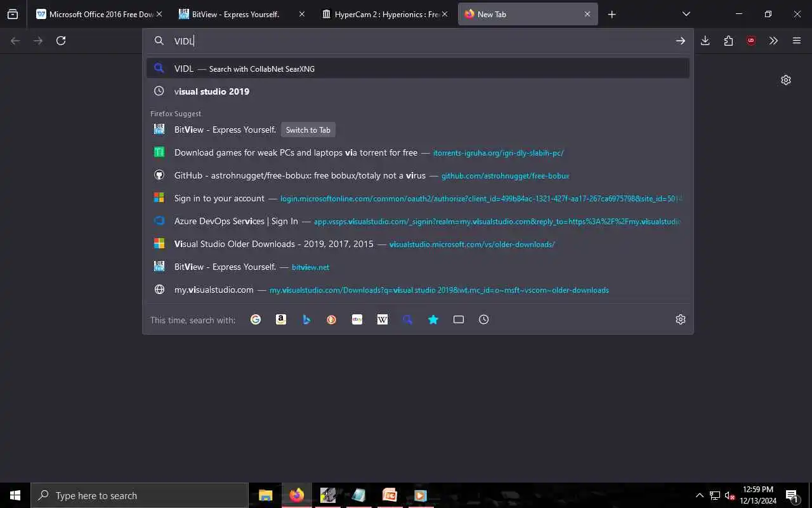Open the uBlock Origin extension icon
The height and width of the screenshot is (508, 812).
tap(751, 41)
